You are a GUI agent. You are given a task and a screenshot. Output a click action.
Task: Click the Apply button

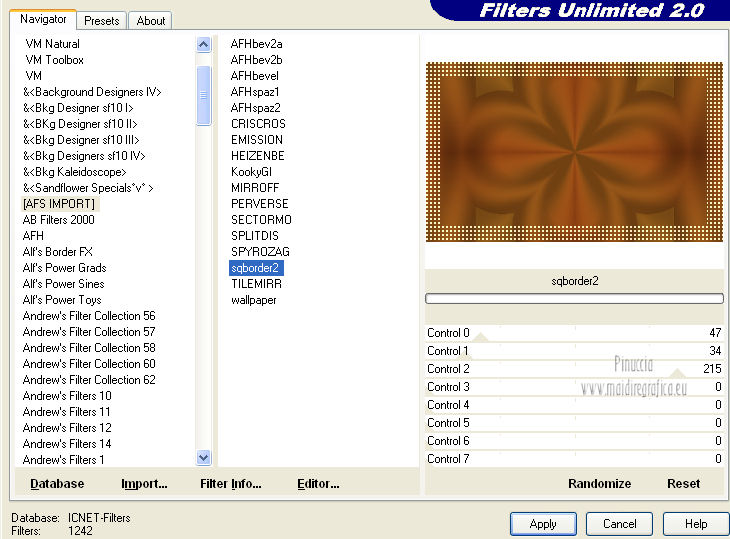543,524
